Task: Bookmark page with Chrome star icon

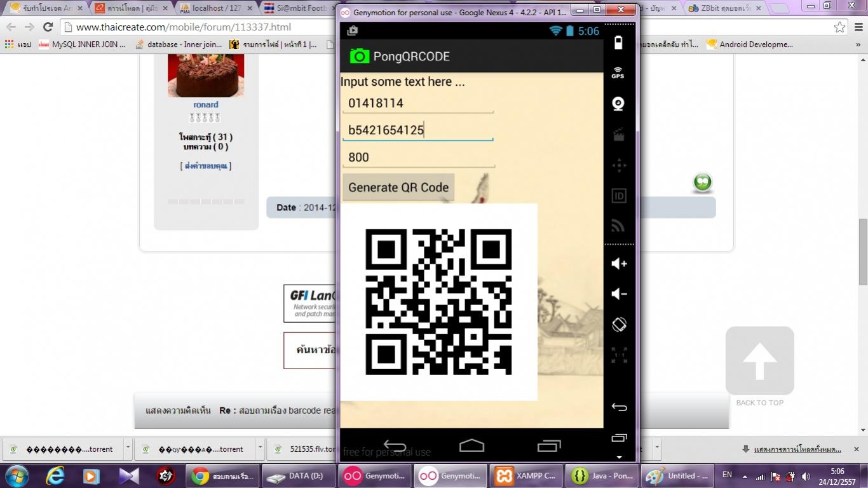Action: point(840,27)
